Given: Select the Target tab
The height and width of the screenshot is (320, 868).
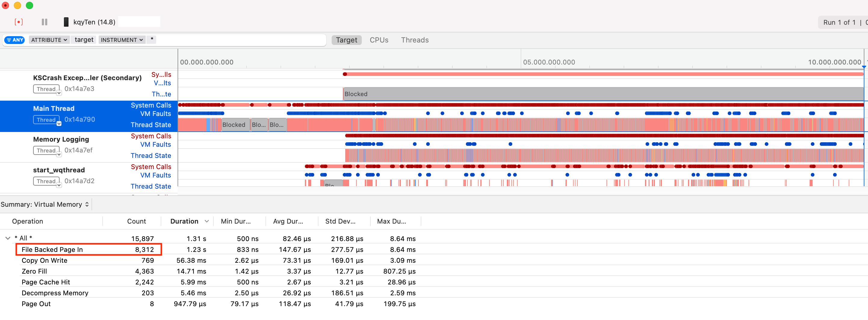Looking at the screenshot, I should [346, 40].
